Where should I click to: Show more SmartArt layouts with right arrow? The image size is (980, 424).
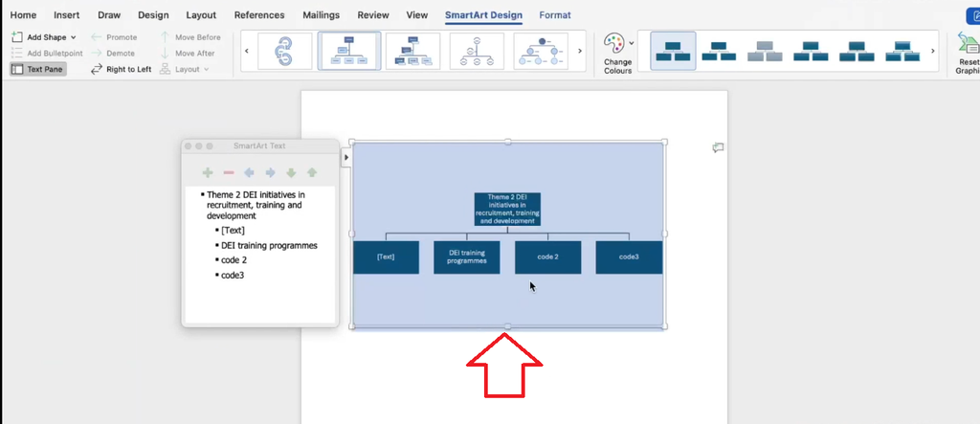580,51
